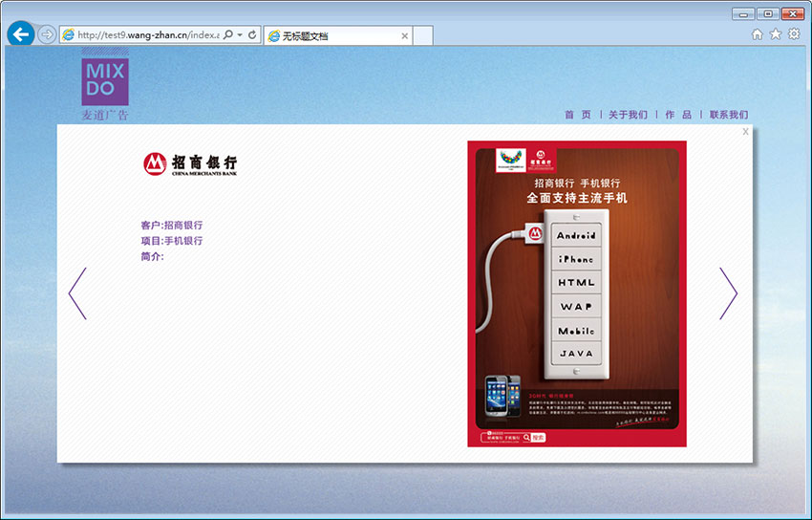Viewport: 812px width, 520px height.
Task: Open the address bar dropdown arrow
Action: [x=240, y=34]
